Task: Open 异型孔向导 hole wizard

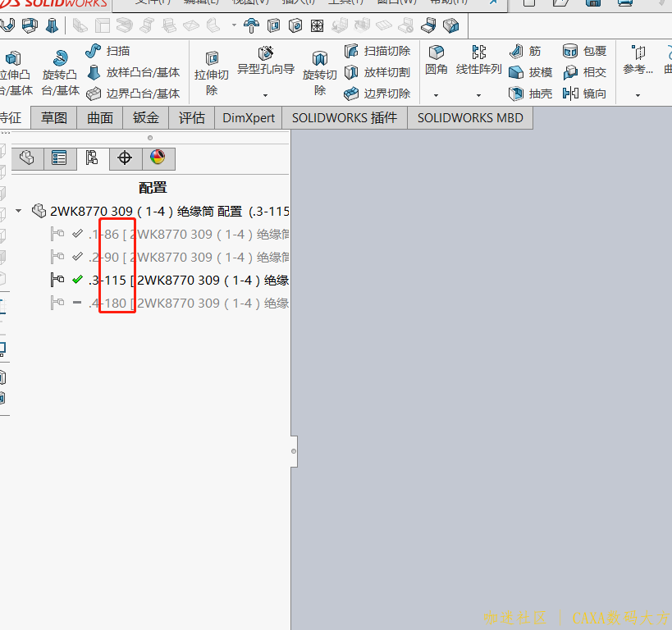Action: (x=266, y=61)
